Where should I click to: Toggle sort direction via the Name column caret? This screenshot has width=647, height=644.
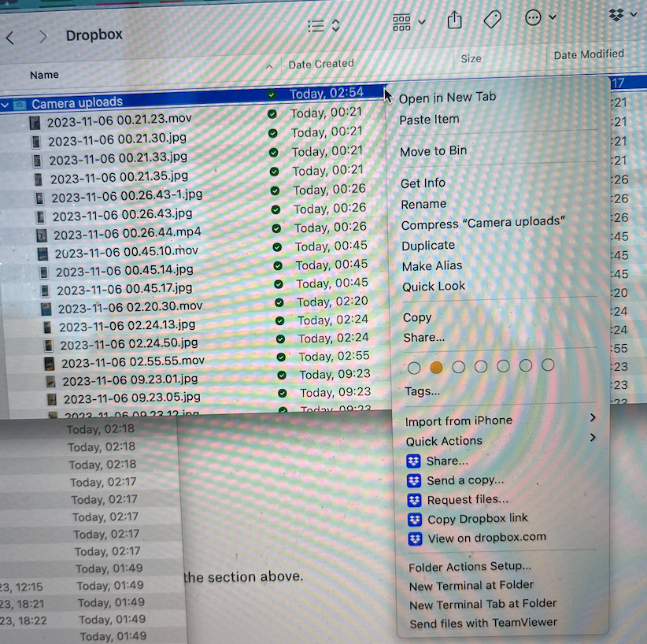pyautogui.click(x=269, y=66)
